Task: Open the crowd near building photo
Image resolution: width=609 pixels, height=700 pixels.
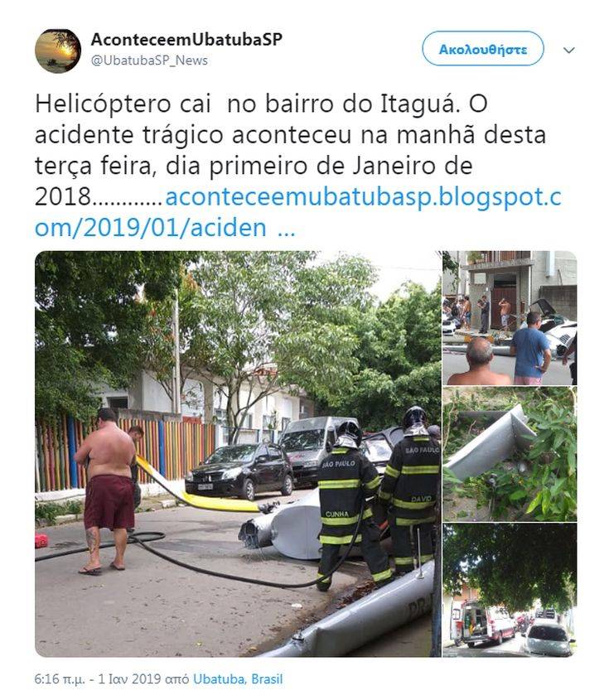Action: point(510,318)
